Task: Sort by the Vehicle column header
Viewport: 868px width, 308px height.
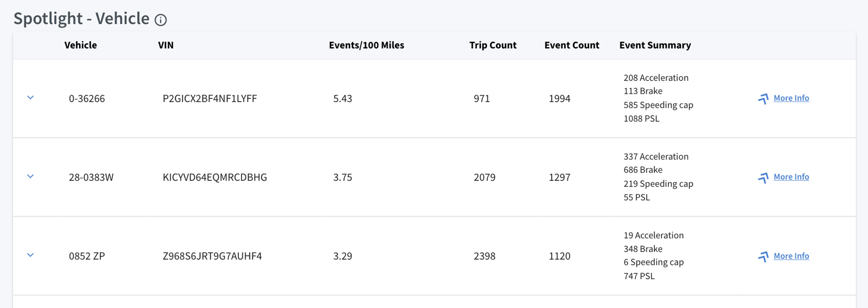Action: (81, 45)
